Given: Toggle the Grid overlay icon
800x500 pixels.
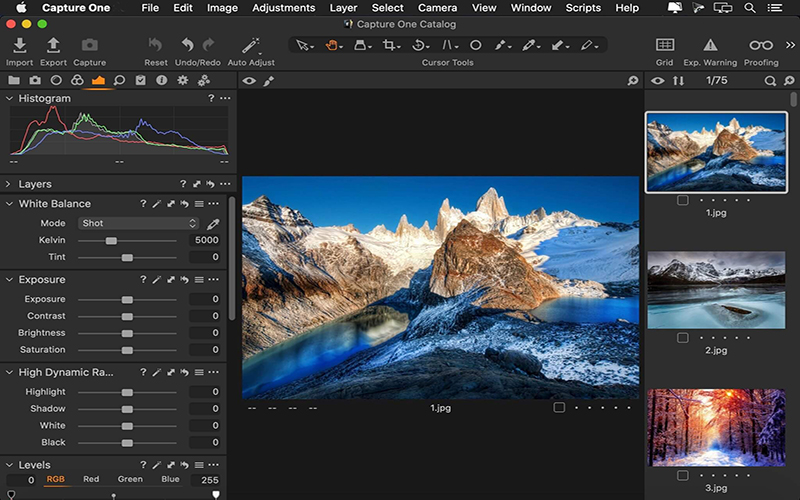Looking at the screenshot, I should pos(664,45).
